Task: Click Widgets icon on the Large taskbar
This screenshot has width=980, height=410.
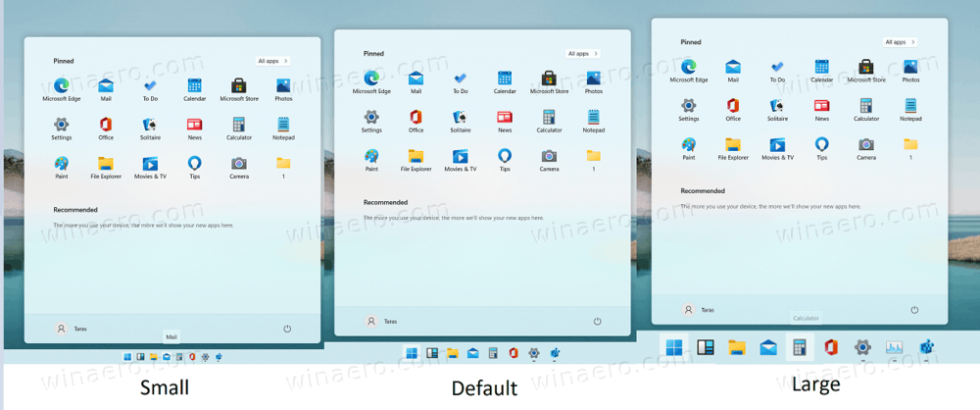Action: [705, 347]
